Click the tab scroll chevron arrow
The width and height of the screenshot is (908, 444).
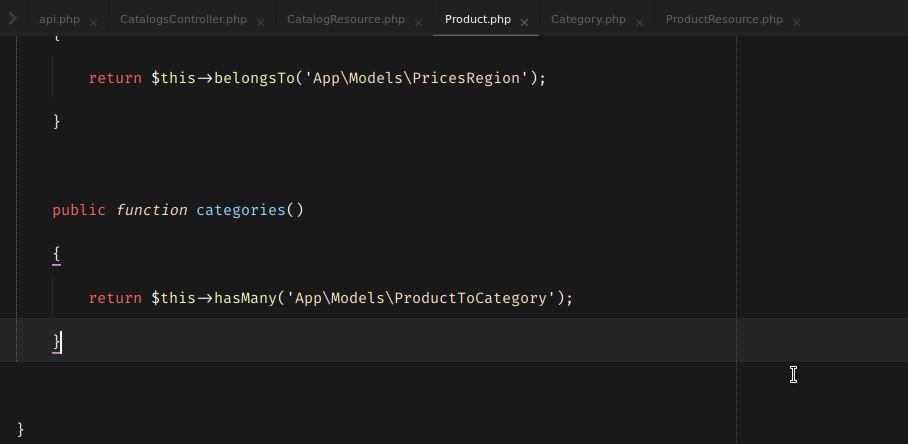pos(12,19)
